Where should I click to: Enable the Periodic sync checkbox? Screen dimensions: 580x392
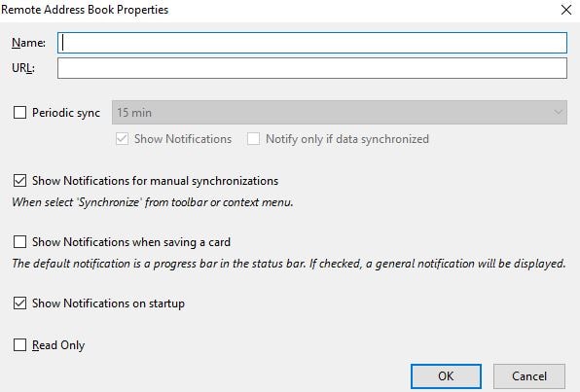coord(19,113)
